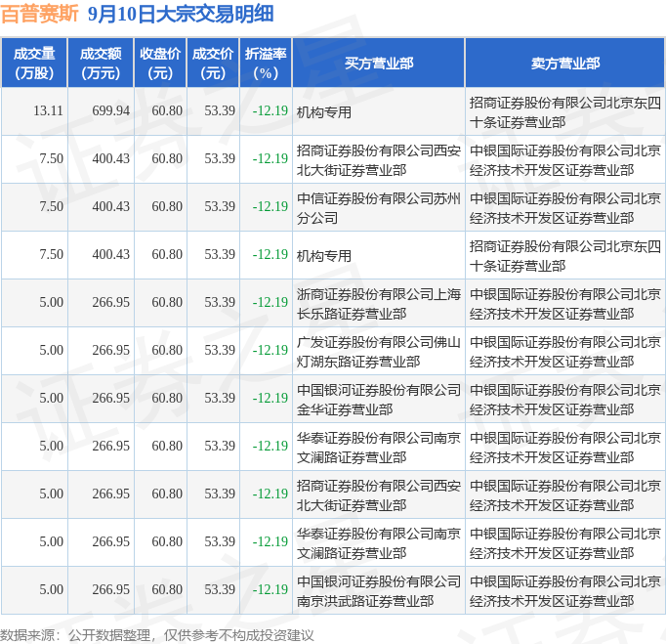The width and height of the screenshot is (666, 644).
Task: Click -12.19 in the 银河证券金华 row
Action: (x=271, y=398)
